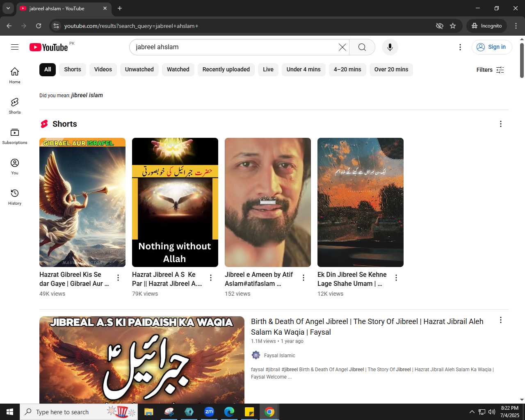Open the Settings three-dot menu near Sign in

[460, 47]
